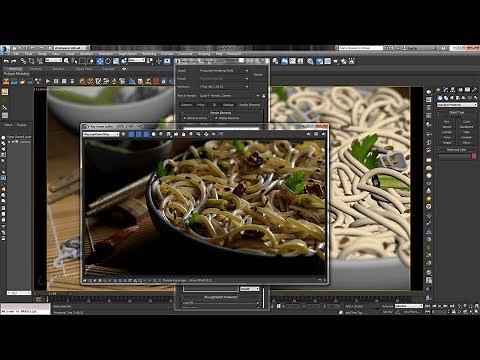Open the Preset dropdown in Render Setup
This screenshot has width=480, height=360.
pos(224,79)
